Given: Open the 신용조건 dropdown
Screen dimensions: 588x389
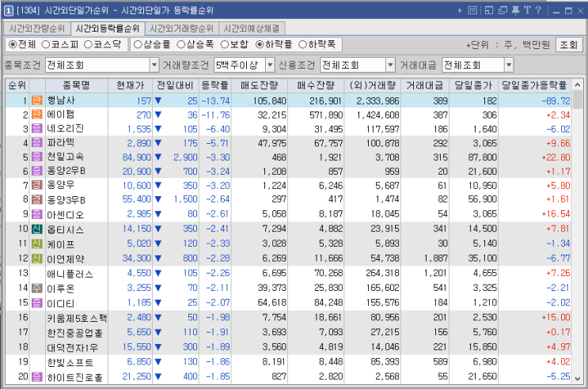Looking at the screenshot, I should pyautogui.click(x=390, y=65).
